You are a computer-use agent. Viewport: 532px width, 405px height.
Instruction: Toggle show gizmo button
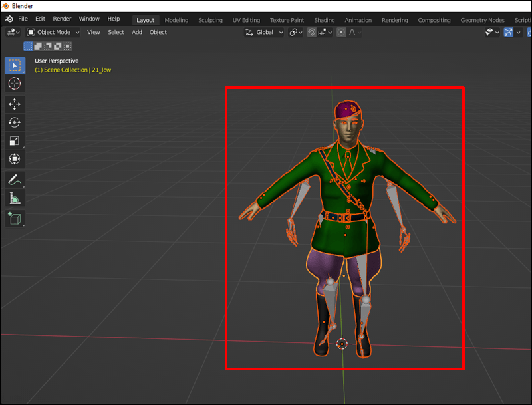(x=508, y=32)
